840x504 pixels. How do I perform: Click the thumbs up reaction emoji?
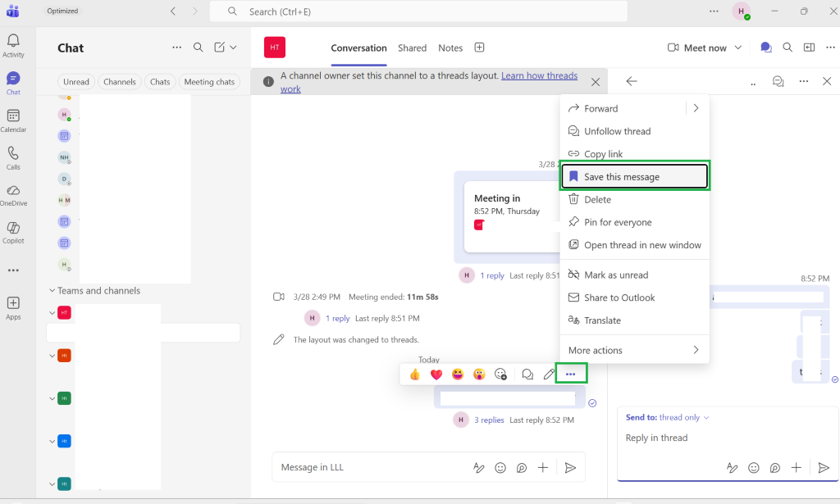(414, 374)
